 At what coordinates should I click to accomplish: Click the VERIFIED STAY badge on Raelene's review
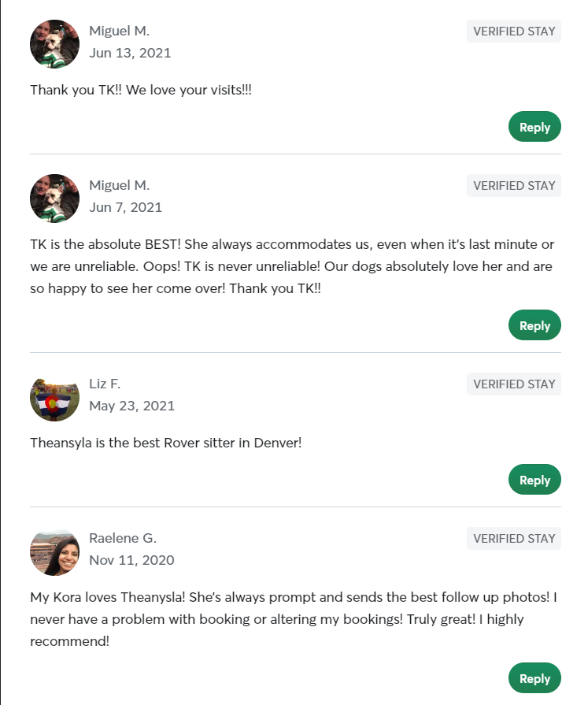[513, 538]
